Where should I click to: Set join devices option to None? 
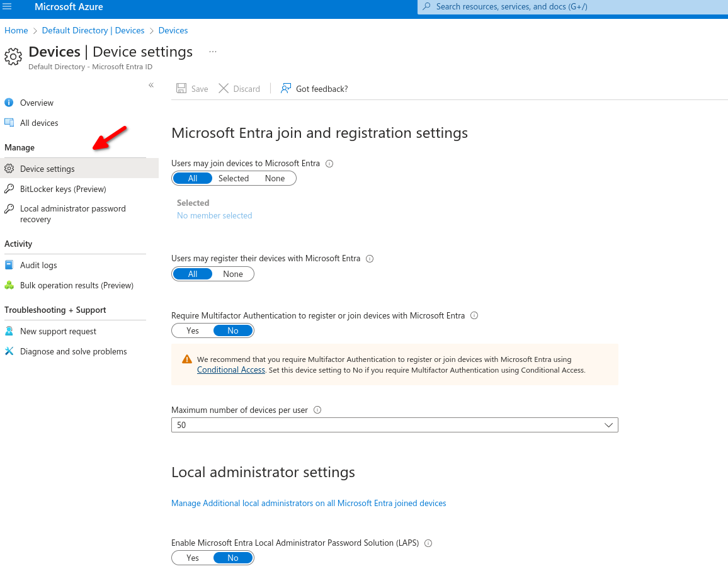[275, 178]
